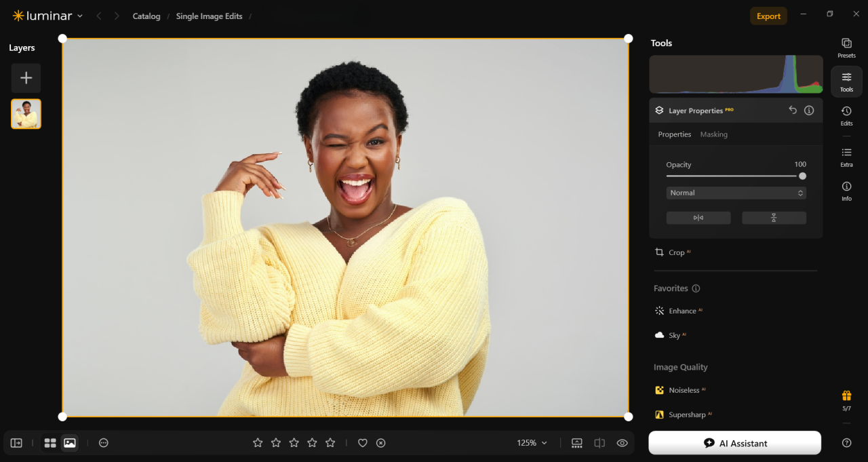Adjust the Opacity slider handle
Screen dimensions: 868x462
tap(802, 176)
